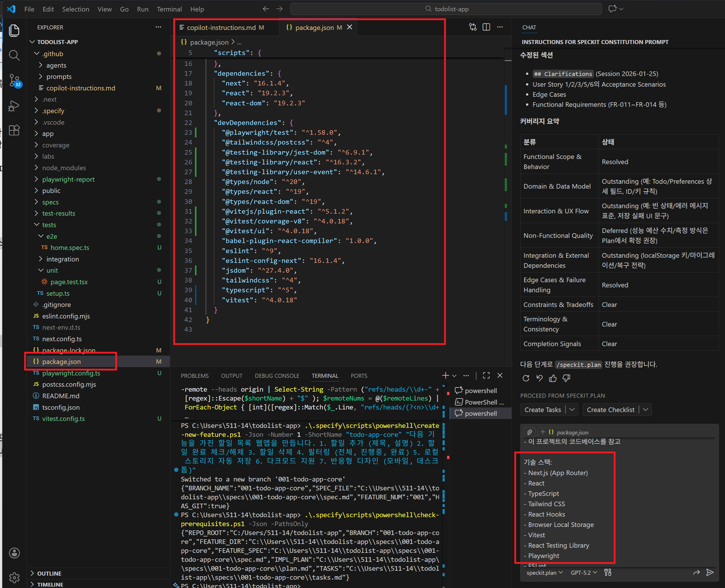Open the GPT-5.2 model picker dropdown

[583, 573]
